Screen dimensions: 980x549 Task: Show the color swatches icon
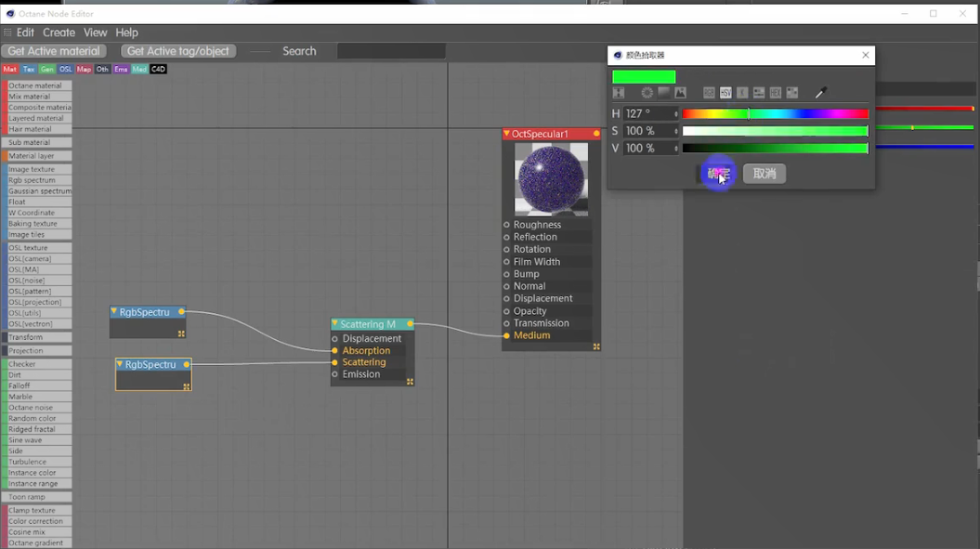[x=791, y=93]
